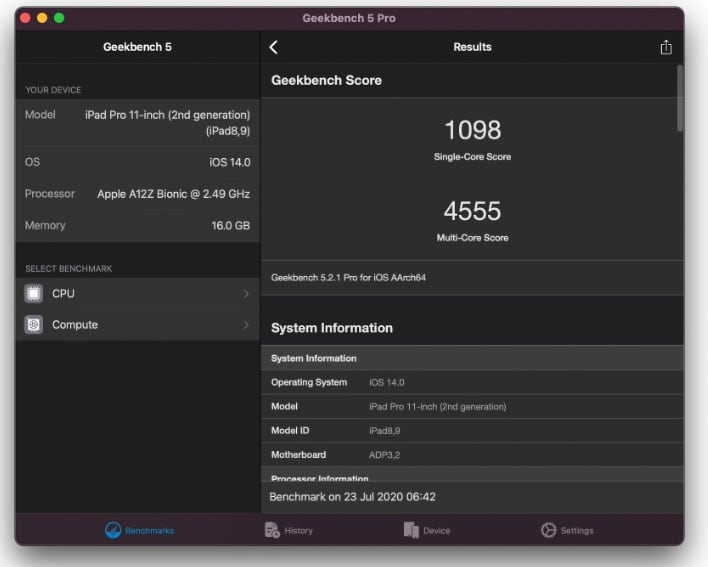Click the Operating System 'iOS 14.0' value
708x567 pixels.
click(387, 383)
